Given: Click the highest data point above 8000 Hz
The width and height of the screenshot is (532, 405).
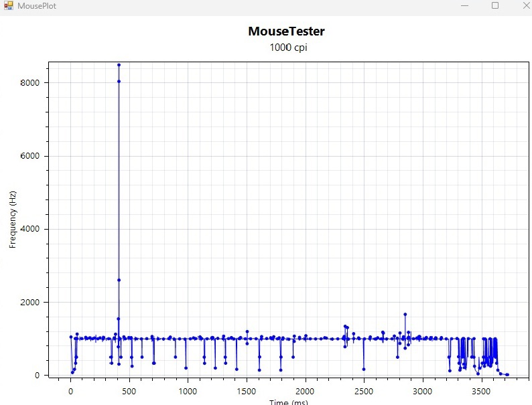Looking at the screenshot, I should tap(119, 65).
